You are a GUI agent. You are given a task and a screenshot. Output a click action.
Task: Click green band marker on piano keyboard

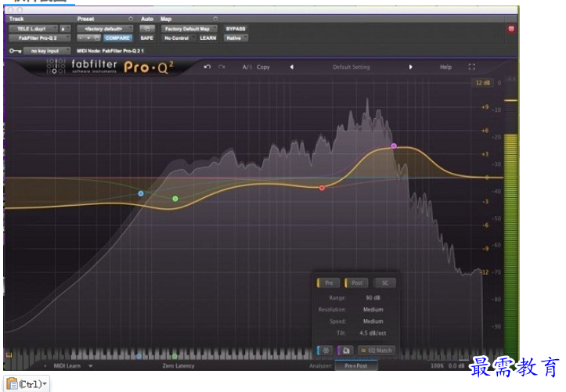[x=175, y=356]
